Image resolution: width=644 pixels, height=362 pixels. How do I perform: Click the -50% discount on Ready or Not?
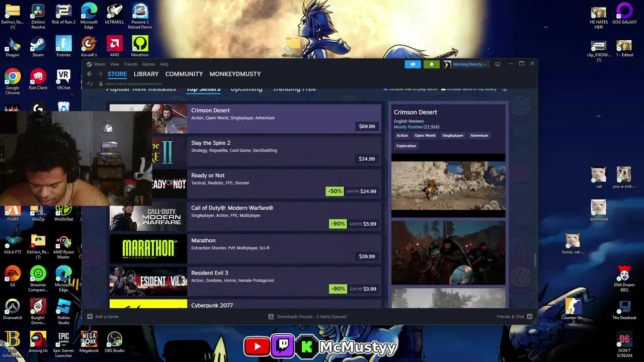coord(335,191)
